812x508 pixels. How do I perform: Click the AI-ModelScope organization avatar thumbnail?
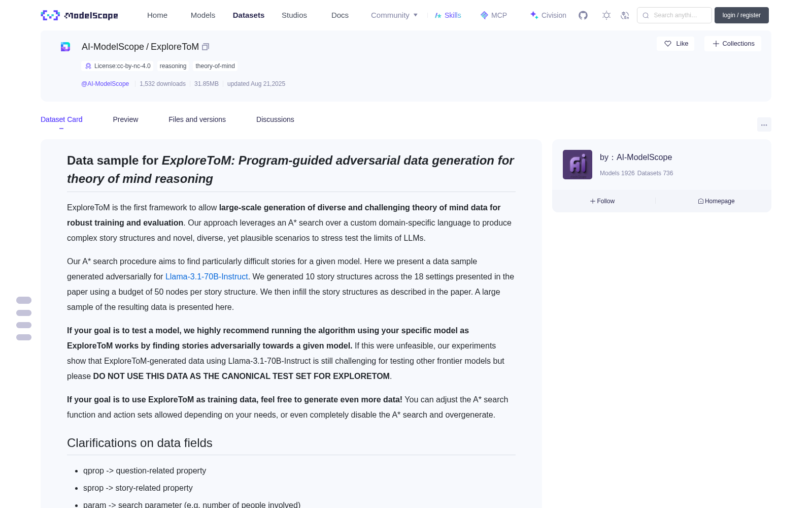tap(578, 165)
